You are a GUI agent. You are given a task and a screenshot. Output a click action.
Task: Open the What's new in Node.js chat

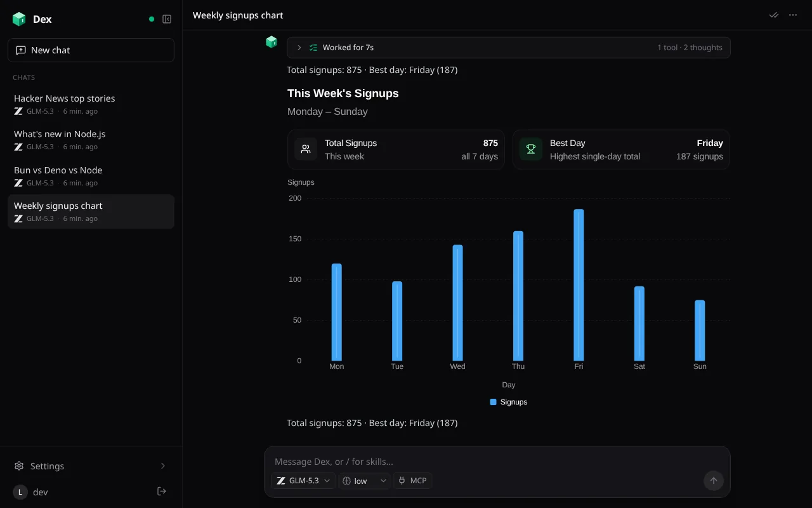pos(91,140)
